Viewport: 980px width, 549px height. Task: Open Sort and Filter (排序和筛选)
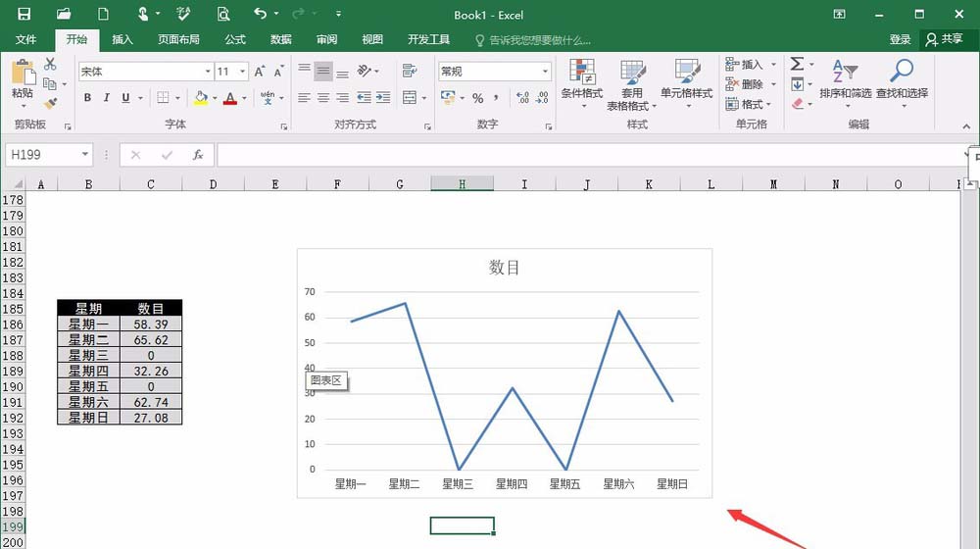tap(845, 82)
